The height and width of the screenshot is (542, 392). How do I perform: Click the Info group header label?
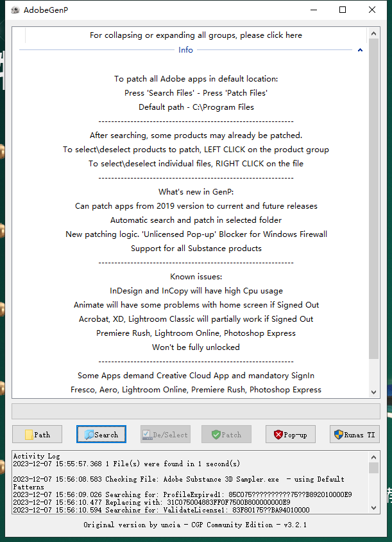[185, 50]
